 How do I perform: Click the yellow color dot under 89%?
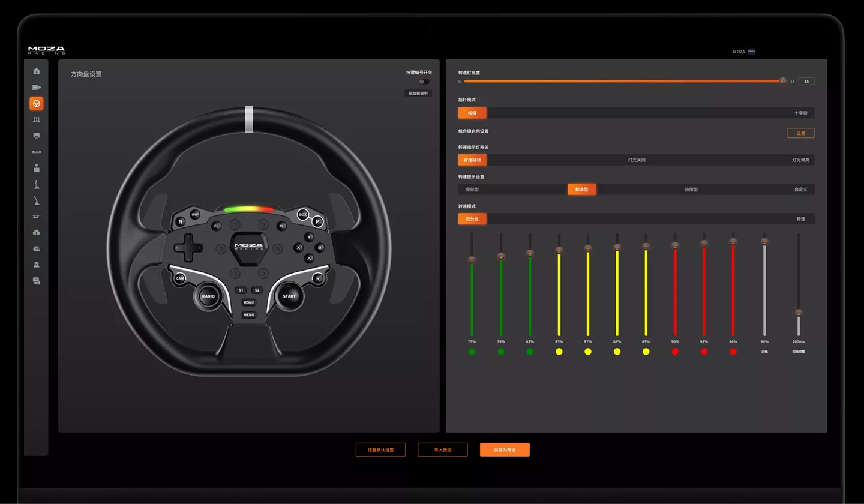point(646,352)
